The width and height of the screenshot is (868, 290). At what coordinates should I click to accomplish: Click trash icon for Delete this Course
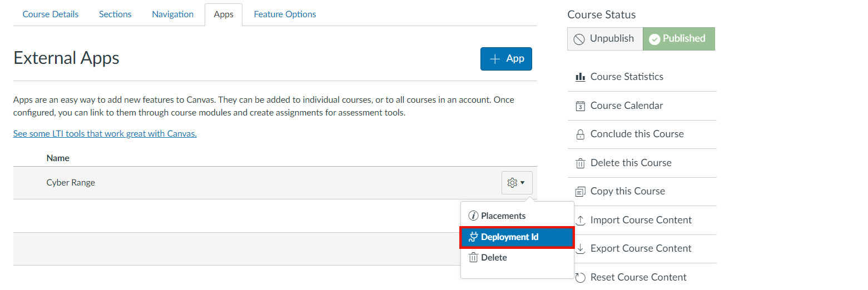[580, 163]
